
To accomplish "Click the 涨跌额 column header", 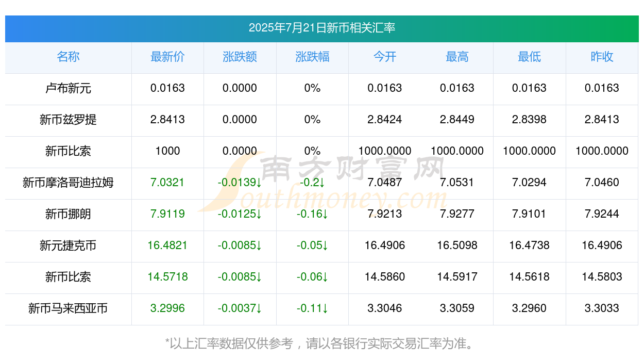I will pos(240,57).
